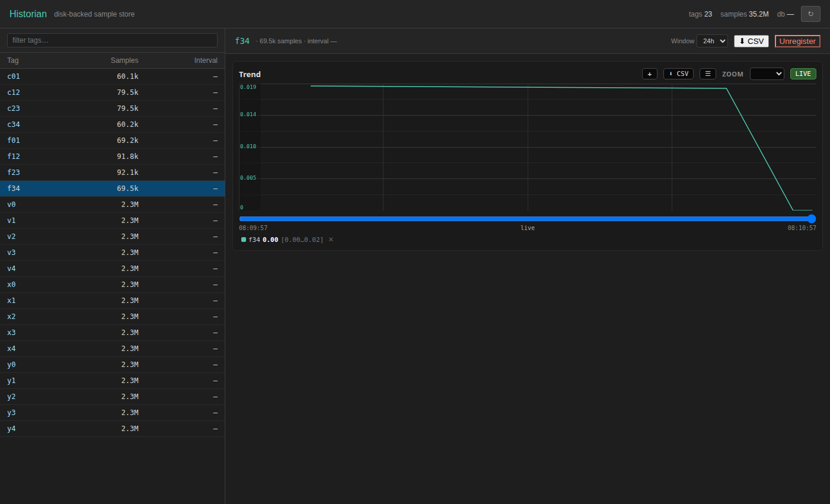Sort by the Samples column header
830x504 pixels.
tap(124, 60)
